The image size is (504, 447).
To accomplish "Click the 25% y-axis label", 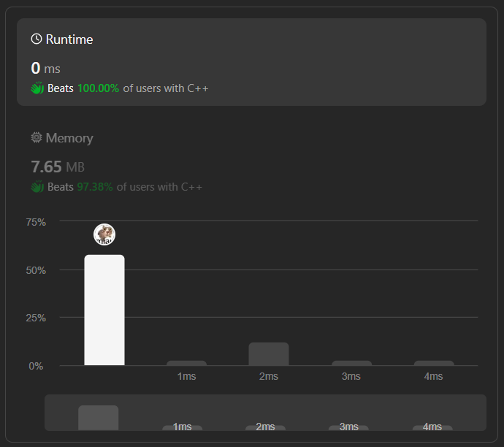I will click(36, 318).
